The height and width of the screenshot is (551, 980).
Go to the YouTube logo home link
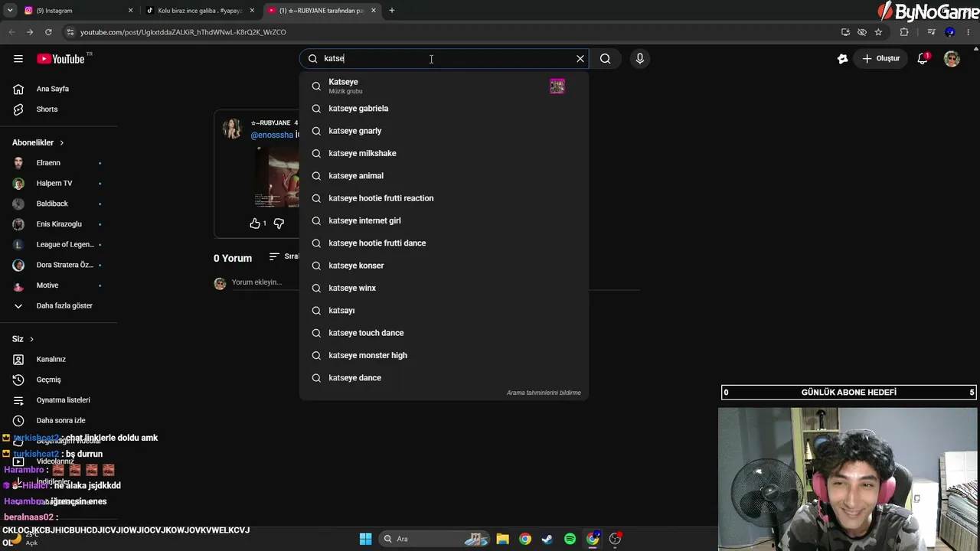[60, 59]
